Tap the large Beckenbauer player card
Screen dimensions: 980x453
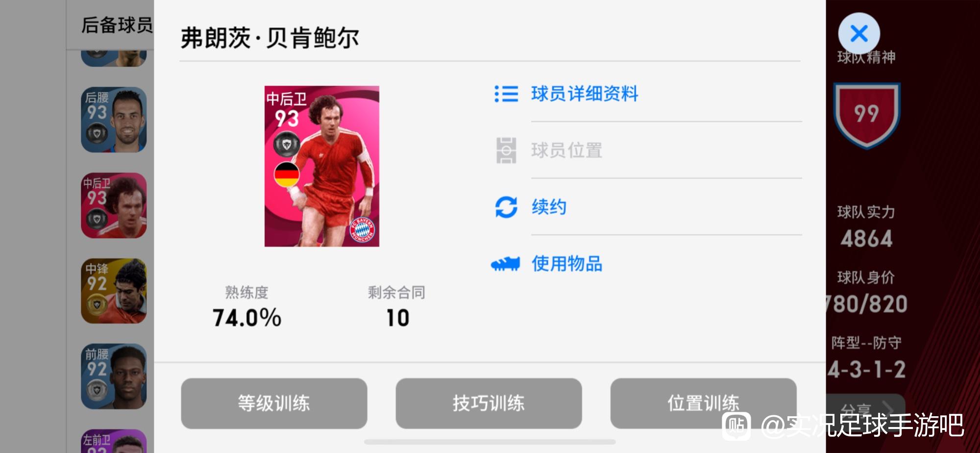322,166
